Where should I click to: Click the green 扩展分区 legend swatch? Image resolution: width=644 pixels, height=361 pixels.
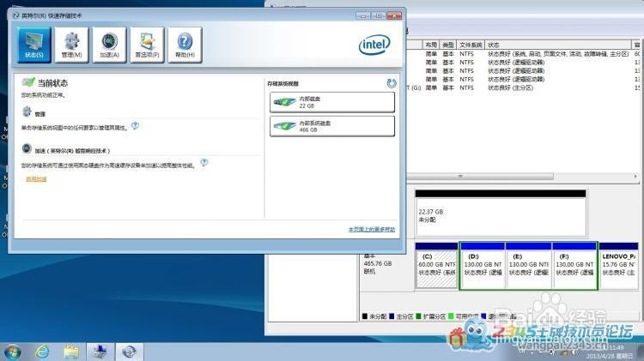(x=418, y=316)
